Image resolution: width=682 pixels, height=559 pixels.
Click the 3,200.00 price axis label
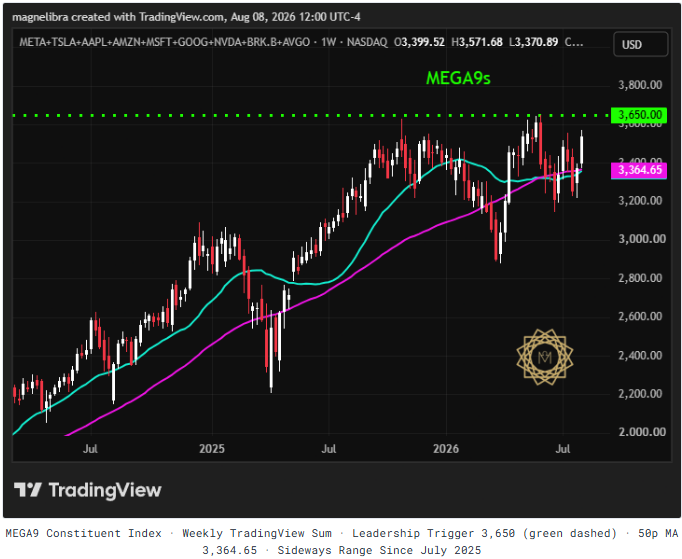(640, 201)
